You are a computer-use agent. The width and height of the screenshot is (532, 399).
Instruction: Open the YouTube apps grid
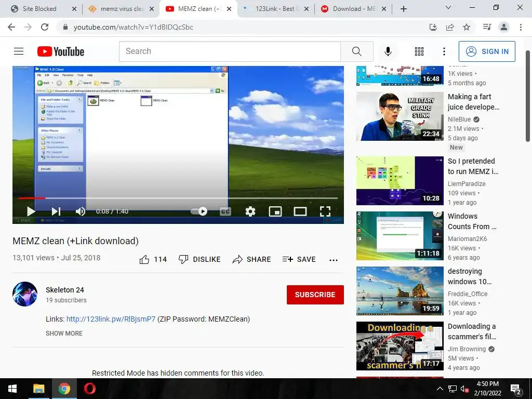[x=419, y=51]
